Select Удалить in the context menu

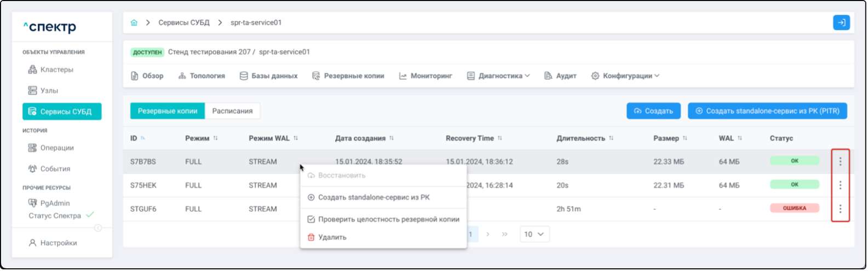[332, 238]
